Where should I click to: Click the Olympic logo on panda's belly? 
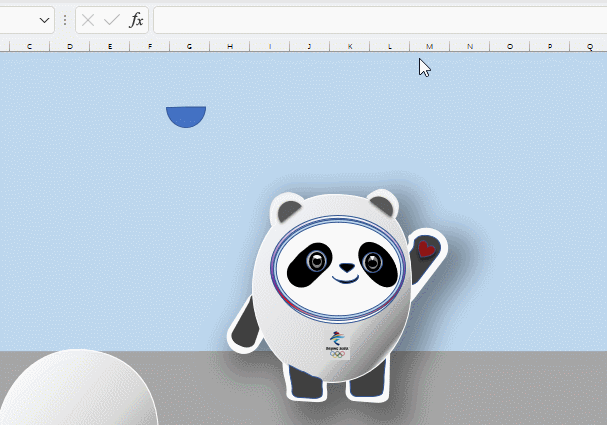click(337, 345)
